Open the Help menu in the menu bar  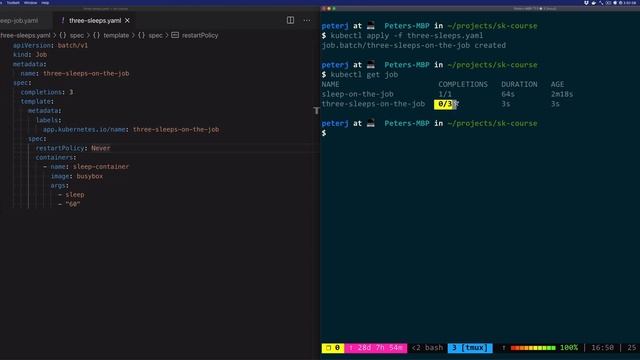click(45, 2)
